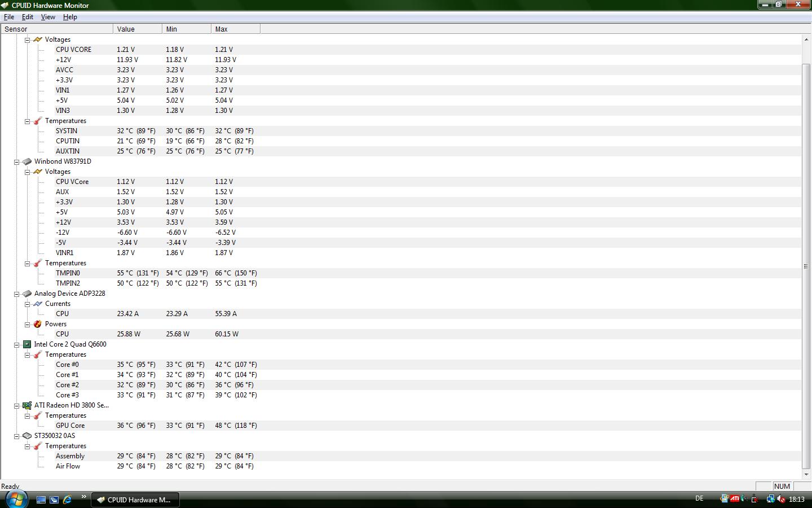
Task: Click thermometer icon above SYSTIN row
Action: tap(37, 121)
